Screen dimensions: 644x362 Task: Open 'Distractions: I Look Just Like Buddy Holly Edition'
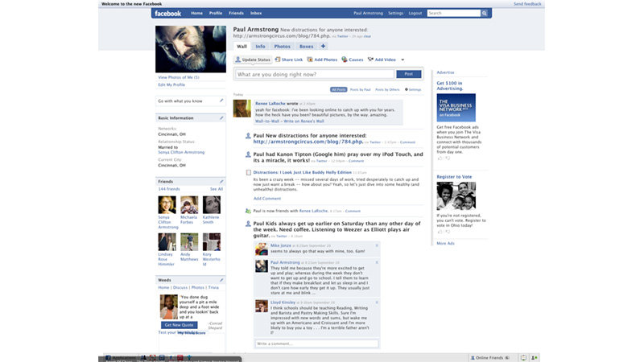303,172
